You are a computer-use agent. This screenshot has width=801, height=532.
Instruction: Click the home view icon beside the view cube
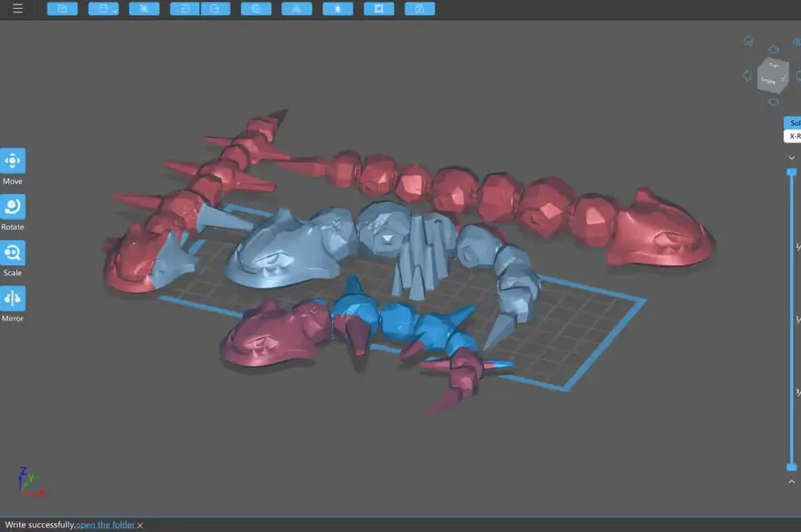[748, 40]
